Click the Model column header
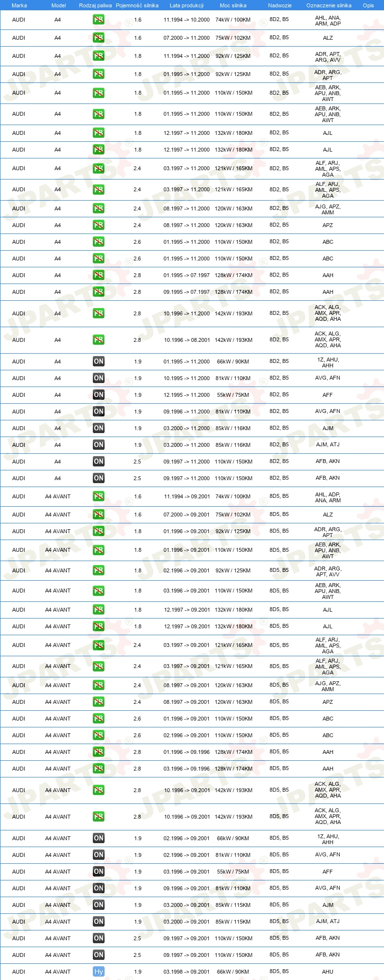384x980 pixels. point(58,5)
